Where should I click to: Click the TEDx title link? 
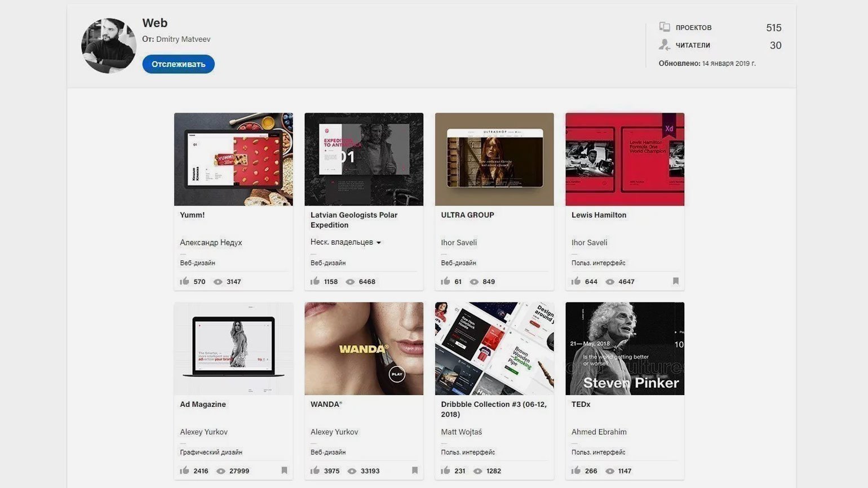pos(581,404)
